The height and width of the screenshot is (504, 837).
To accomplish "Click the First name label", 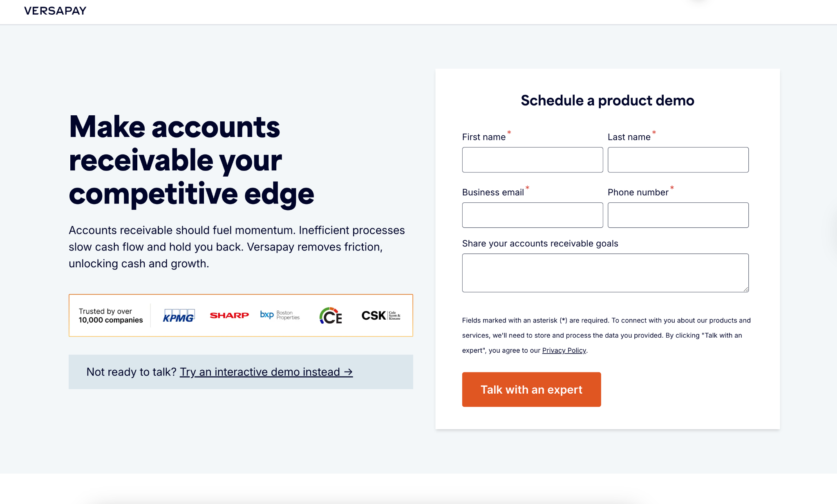I will pos(484,137).
